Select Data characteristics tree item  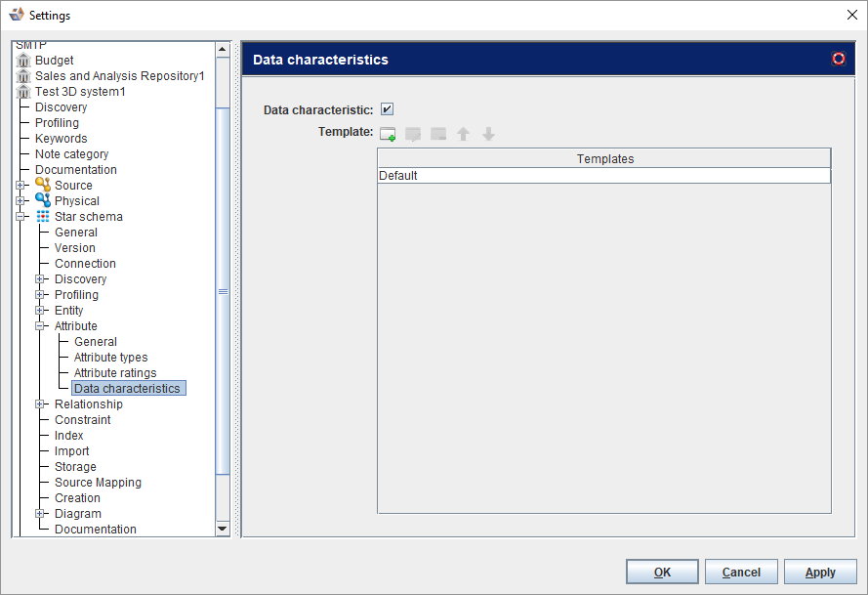pos(127,388)
